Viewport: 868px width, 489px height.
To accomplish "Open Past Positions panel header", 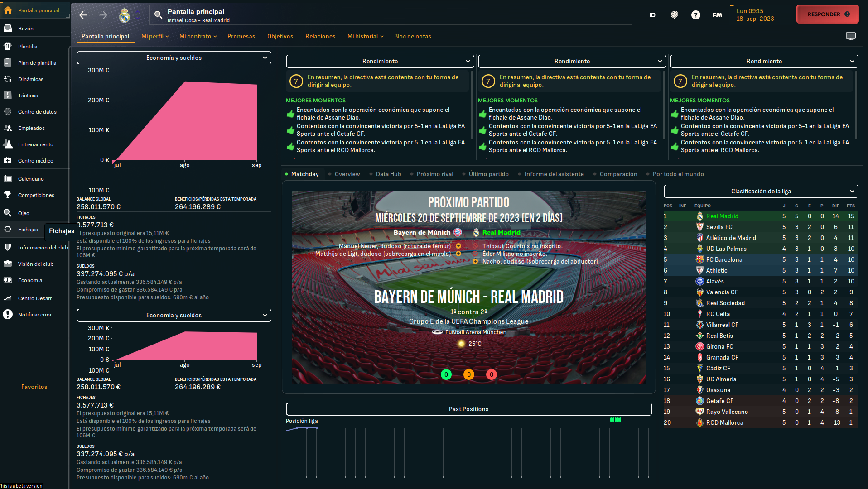I will 468,409.
